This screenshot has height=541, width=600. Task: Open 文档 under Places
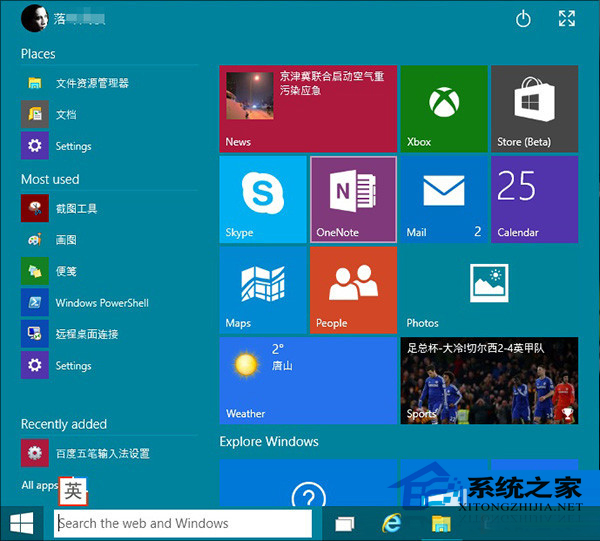(109, 114)
